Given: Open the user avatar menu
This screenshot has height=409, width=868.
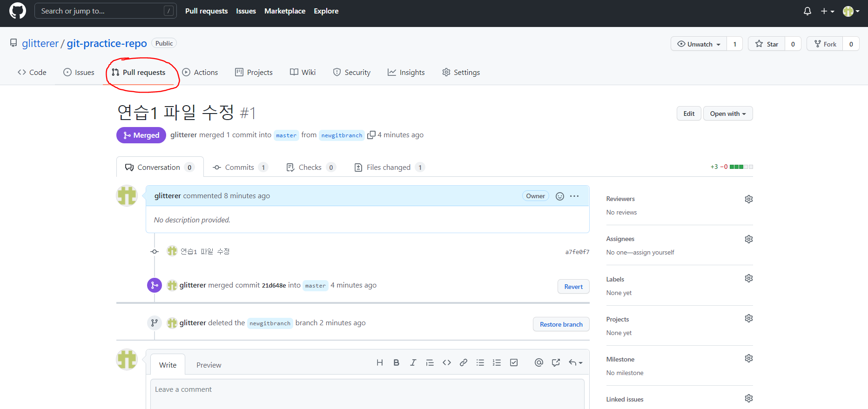Looking at the screenshot, I should pyautogui.click(x=851, y=11).
